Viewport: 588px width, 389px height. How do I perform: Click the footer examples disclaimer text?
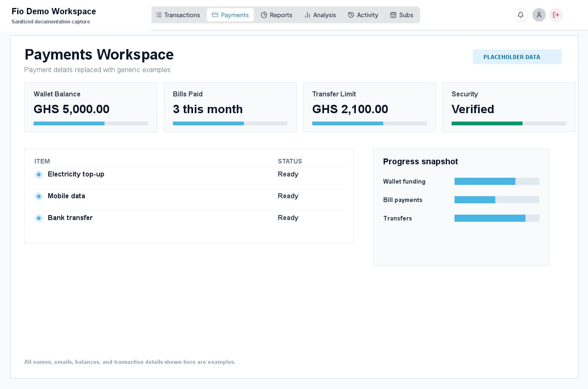130,362
